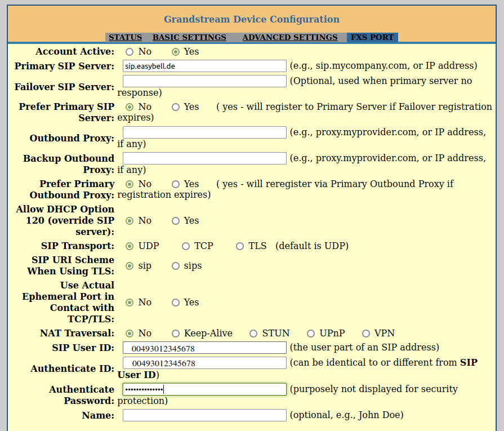Select TLS as SIP Transport

point(240,246)
